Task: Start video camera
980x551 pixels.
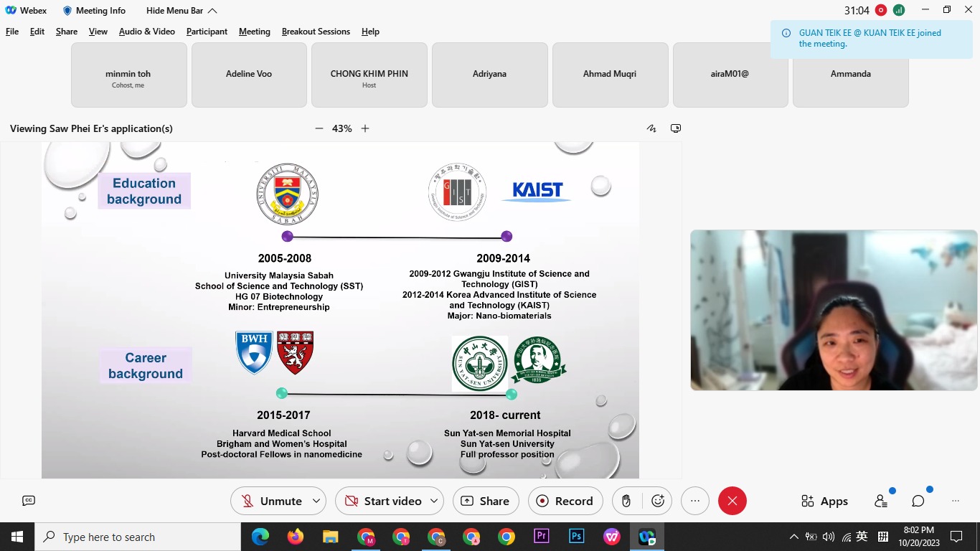Action: [x=382, y=501]
